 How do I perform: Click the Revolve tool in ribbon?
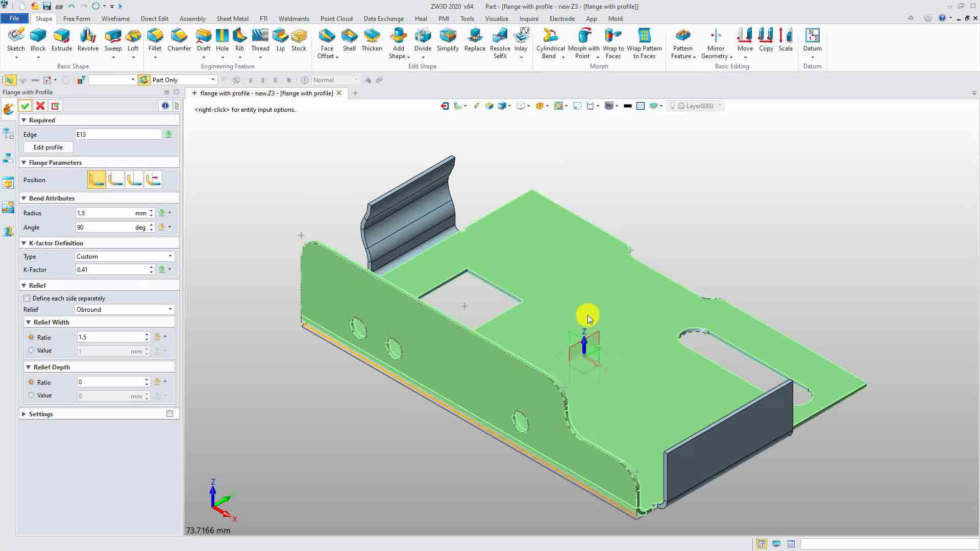coord(88,40)
